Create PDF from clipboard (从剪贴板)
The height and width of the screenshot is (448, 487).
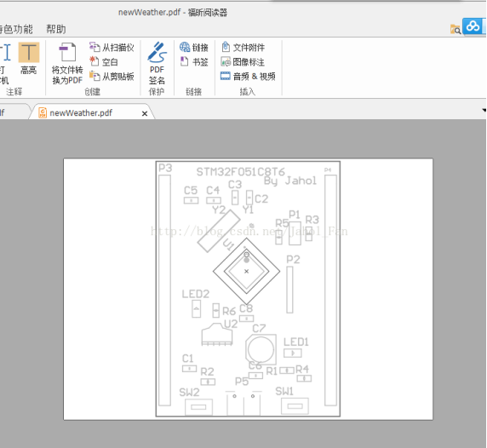tap(112, 76)
